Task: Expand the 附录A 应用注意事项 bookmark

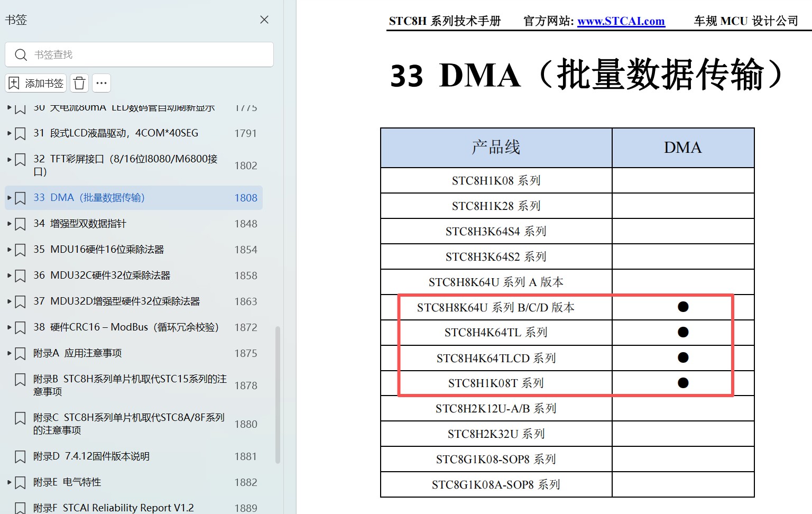Action: (x=9, y=353)
